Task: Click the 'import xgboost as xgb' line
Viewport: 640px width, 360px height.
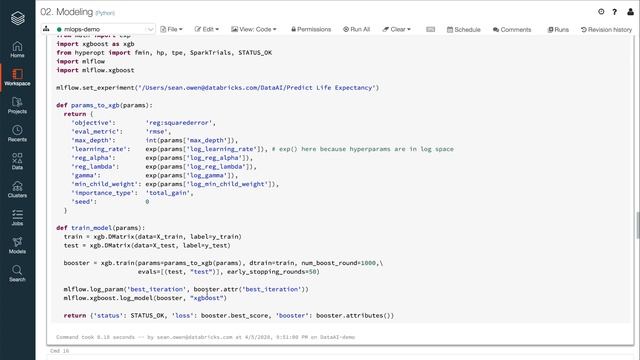Action: click(95, 44)
